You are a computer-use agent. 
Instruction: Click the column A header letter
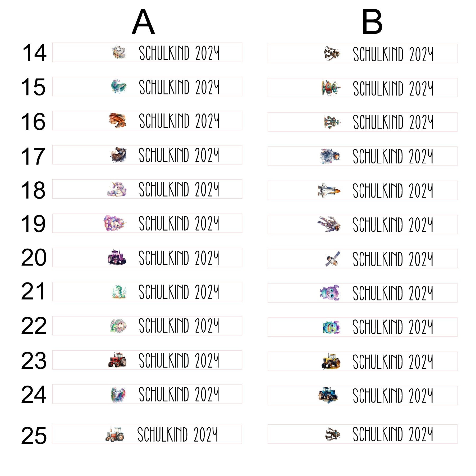(x=143, y=22)
